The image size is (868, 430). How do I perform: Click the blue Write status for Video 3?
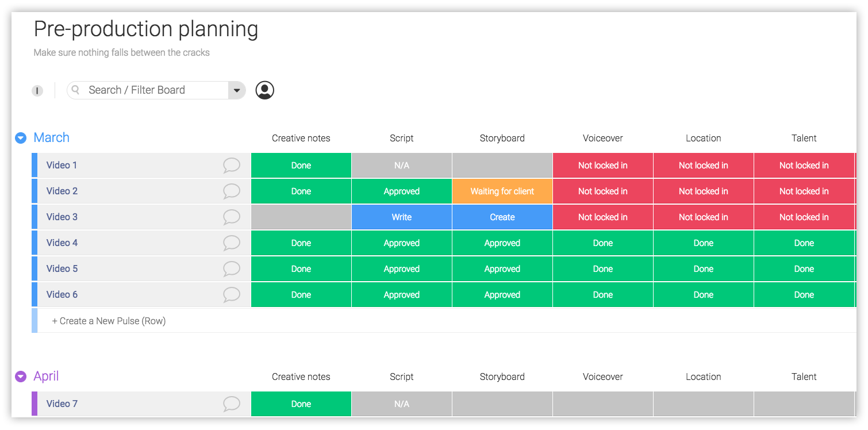[x=401, y=217]
